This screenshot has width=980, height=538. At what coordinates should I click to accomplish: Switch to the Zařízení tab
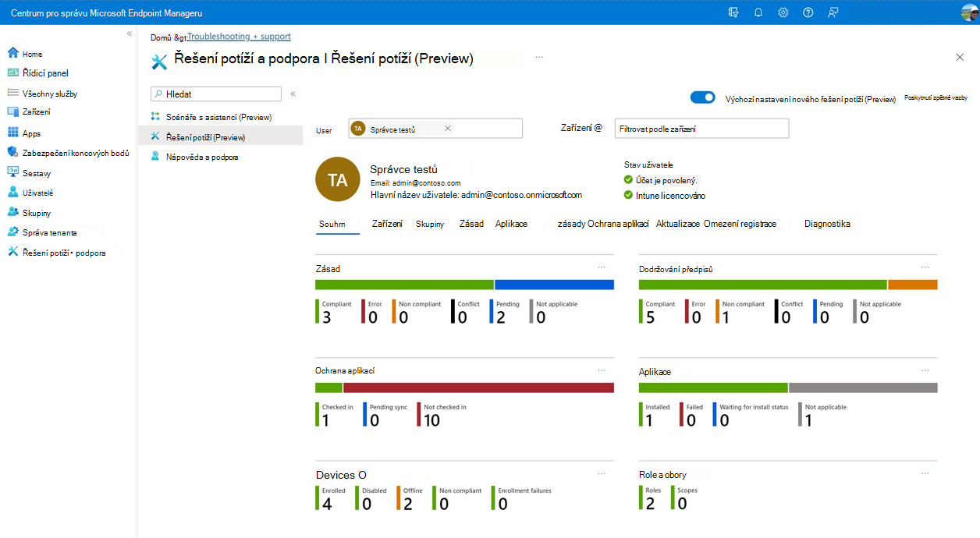pos(387,224)
